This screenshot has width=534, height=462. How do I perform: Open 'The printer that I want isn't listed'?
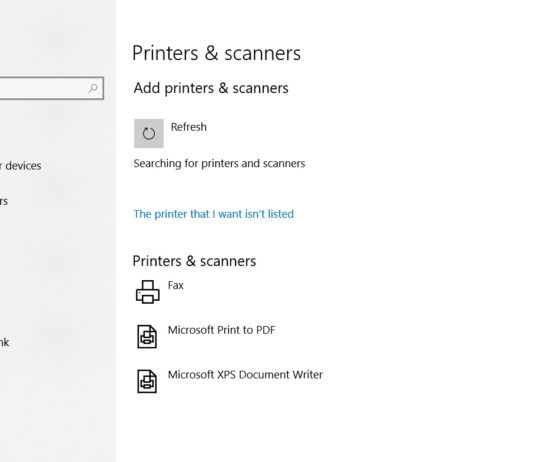click(214, 214)
